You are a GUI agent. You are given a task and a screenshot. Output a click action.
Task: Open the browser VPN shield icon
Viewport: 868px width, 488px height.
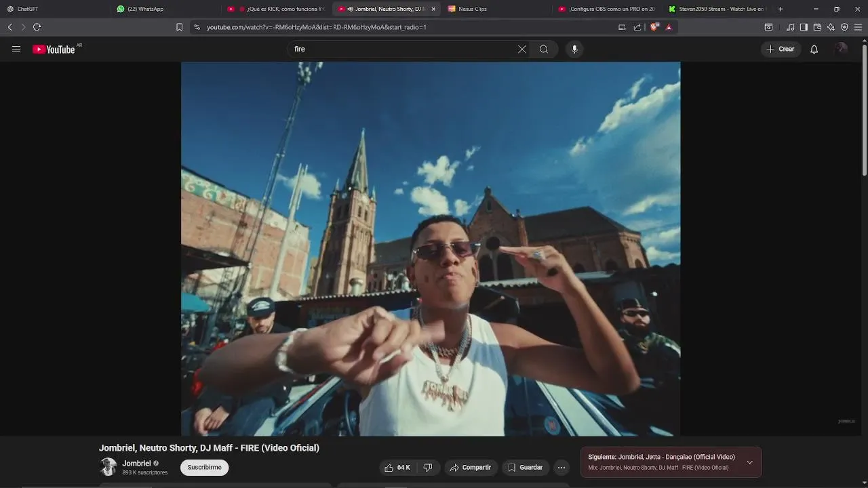pyautogui.click(x=844, y=27)
